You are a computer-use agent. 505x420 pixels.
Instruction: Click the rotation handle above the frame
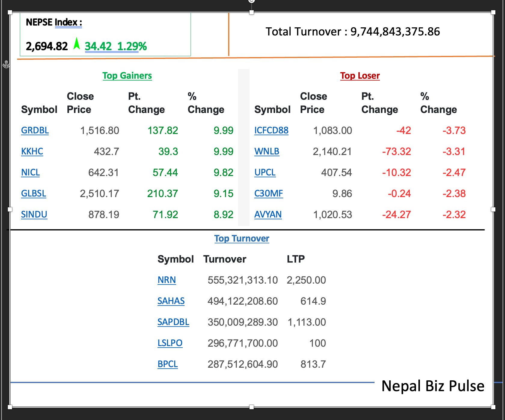[x=252, y=1]
